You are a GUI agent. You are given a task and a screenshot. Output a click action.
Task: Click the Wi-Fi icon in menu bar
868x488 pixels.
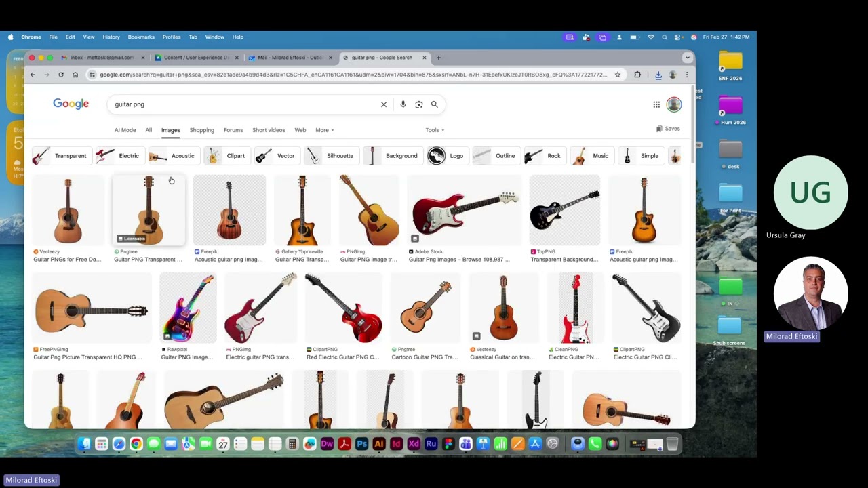point(651,37)
